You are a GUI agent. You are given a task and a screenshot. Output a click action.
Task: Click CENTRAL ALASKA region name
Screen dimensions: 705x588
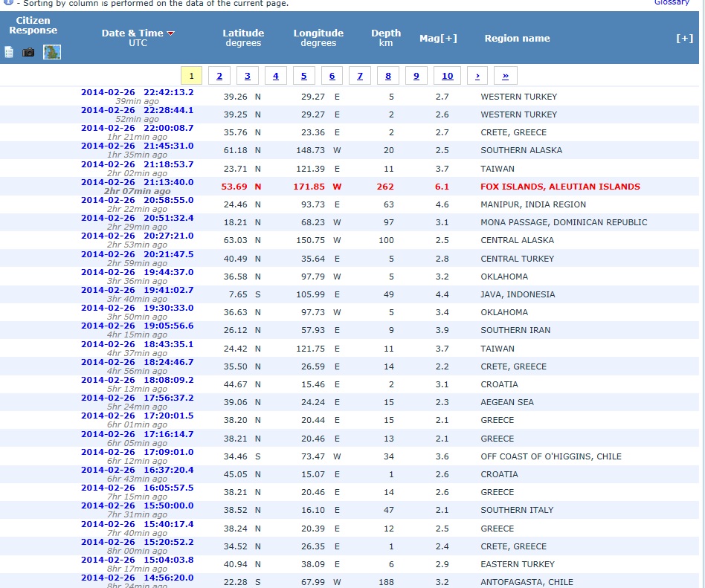click(x=517, y=240)
